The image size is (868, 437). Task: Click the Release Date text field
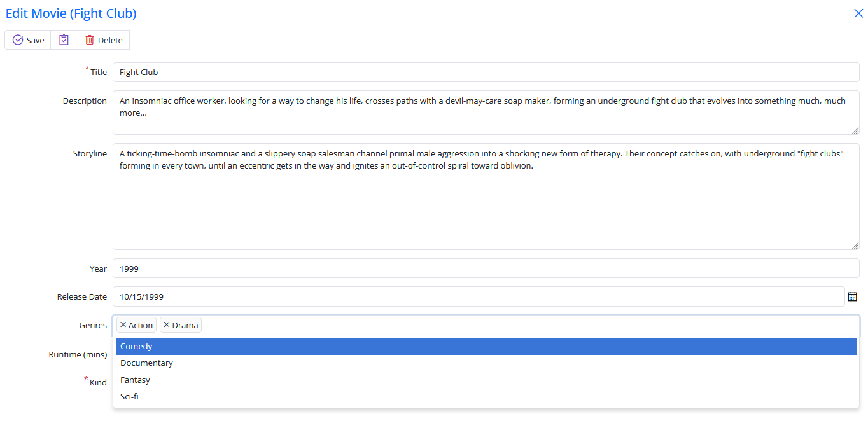coord(477,296)
